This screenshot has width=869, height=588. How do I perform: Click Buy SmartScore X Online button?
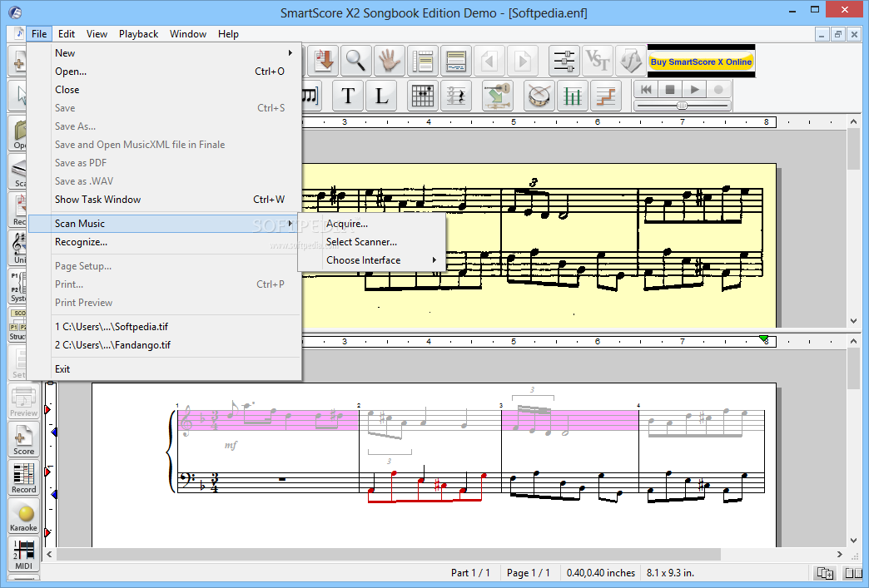[x=701, y=62]
